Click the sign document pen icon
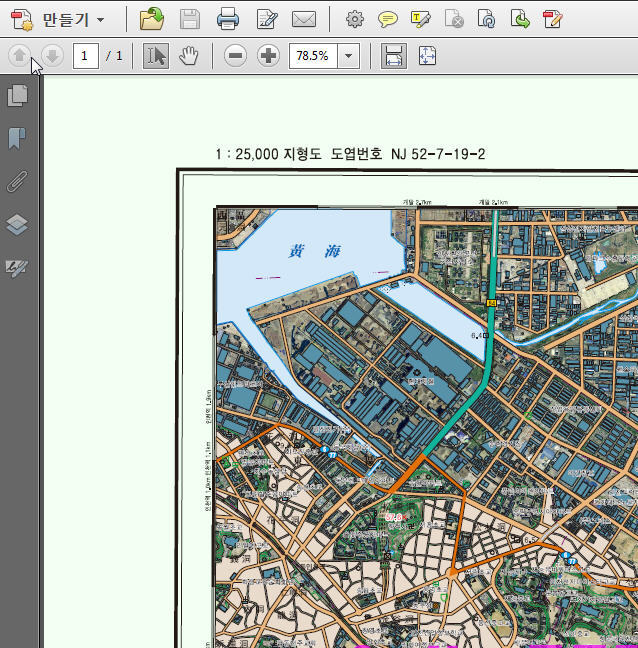The image size is (638, 648). pos(267,19)
